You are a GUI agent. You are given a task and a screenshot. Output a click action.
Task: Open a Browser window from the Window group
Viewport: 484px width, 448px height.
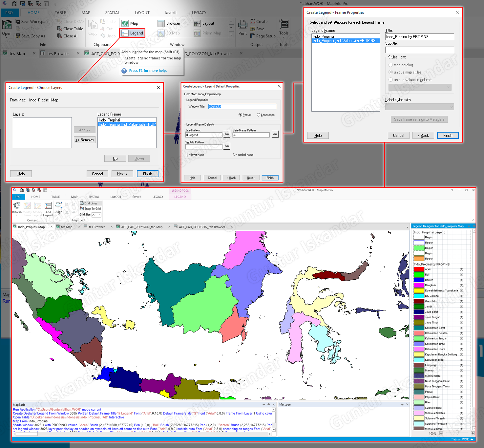pos(169,23)
